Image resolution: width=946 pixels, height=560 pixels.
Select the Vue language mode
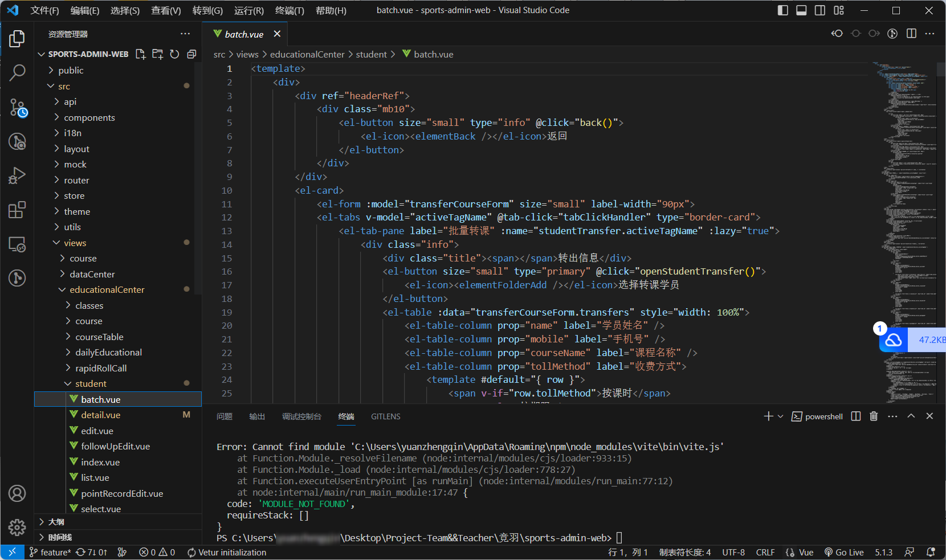[806, 552]
